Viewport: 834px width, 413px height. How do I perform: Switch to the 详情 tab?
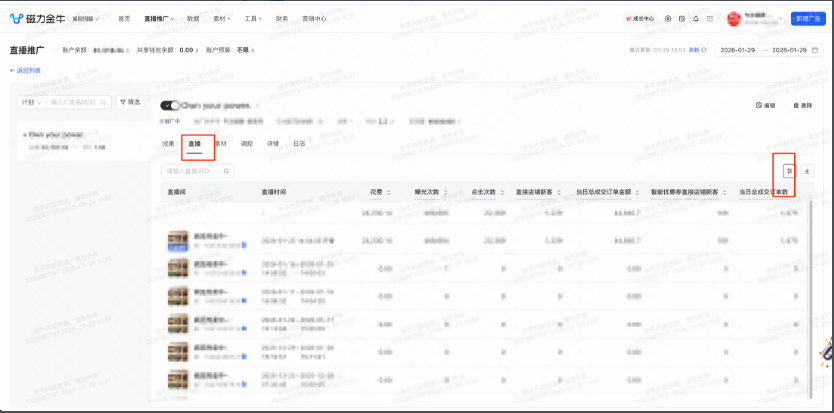(x=273, y=143)
